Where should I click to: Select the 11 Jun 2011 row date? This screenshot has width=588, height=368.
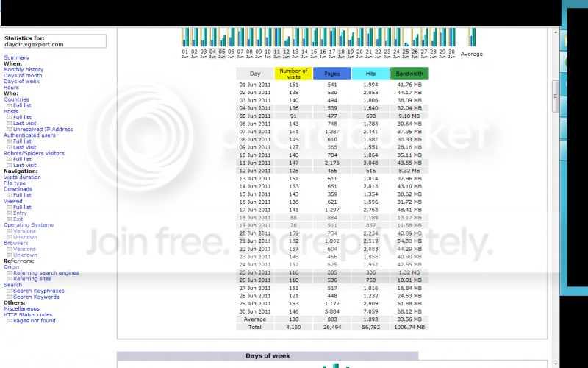[254, 163]
